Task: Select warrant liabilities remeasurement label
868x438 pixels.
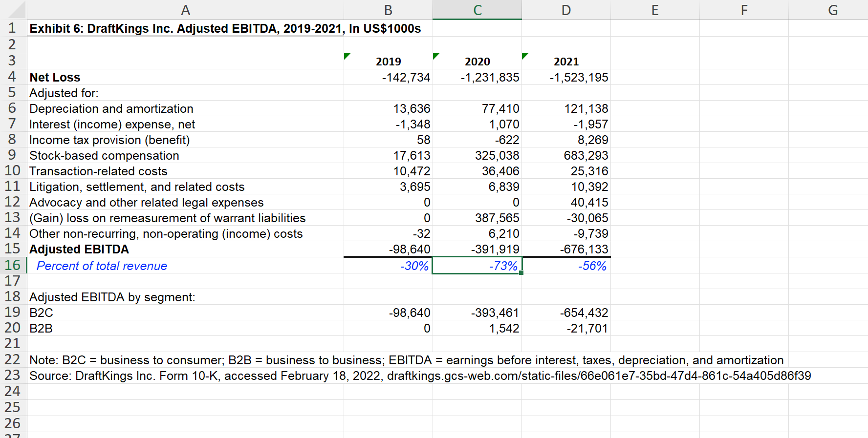Action: [185, 218]
